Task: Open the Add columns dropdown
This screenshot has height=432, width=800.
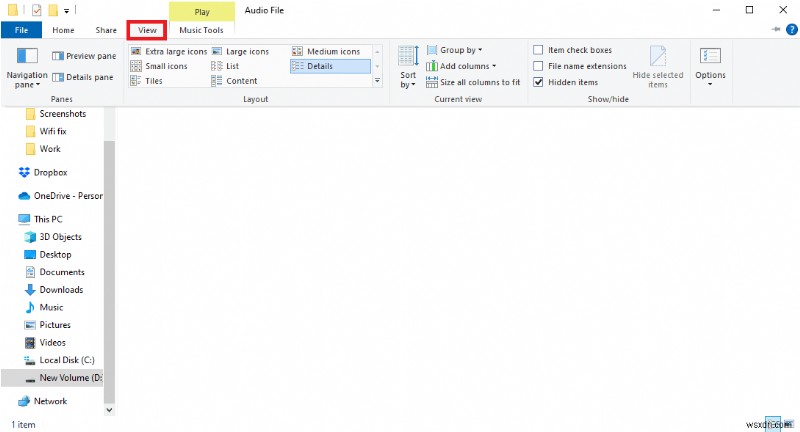Action: click(461, 66)
